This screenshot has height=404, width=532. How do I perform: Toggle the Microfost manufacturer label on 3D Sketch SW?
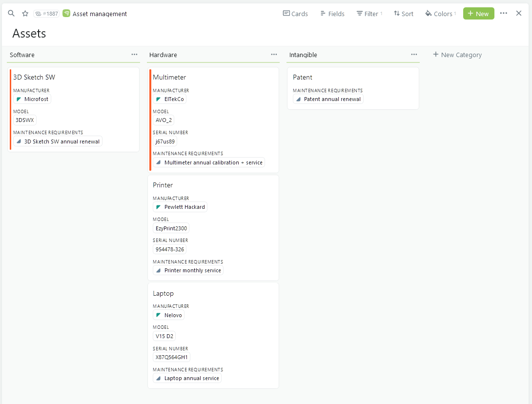[x=32, y=99]
